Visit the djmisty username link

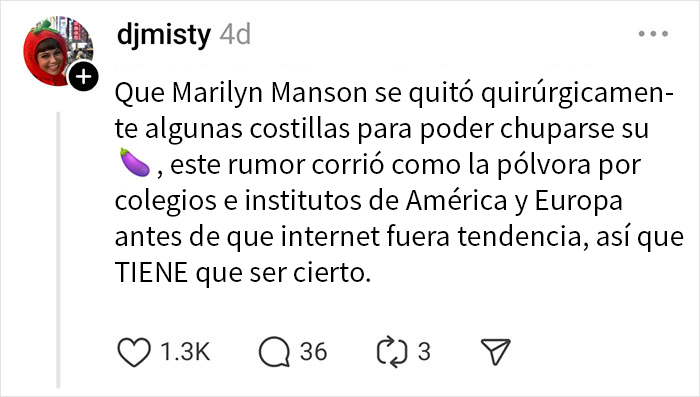[163, 35]
